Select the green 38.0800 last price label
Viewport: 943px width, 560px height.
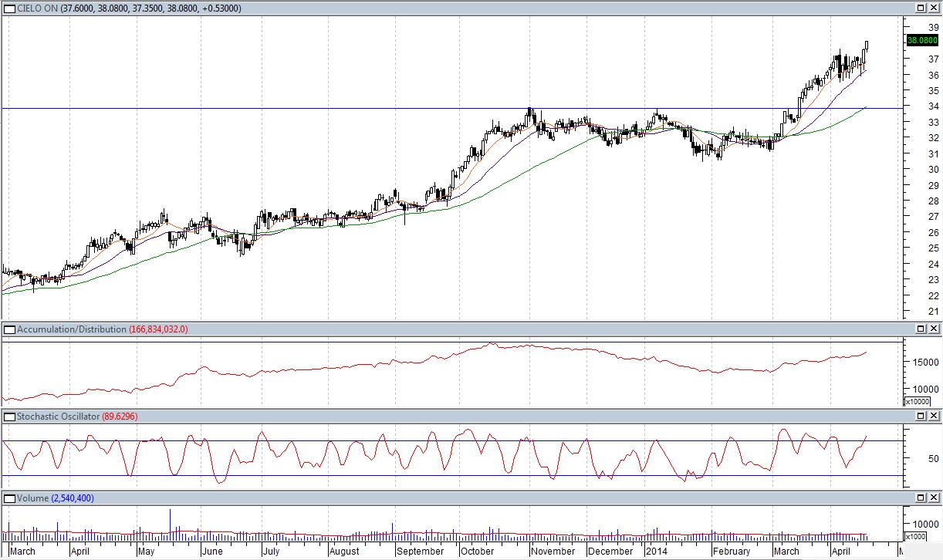tap(921, 40)
